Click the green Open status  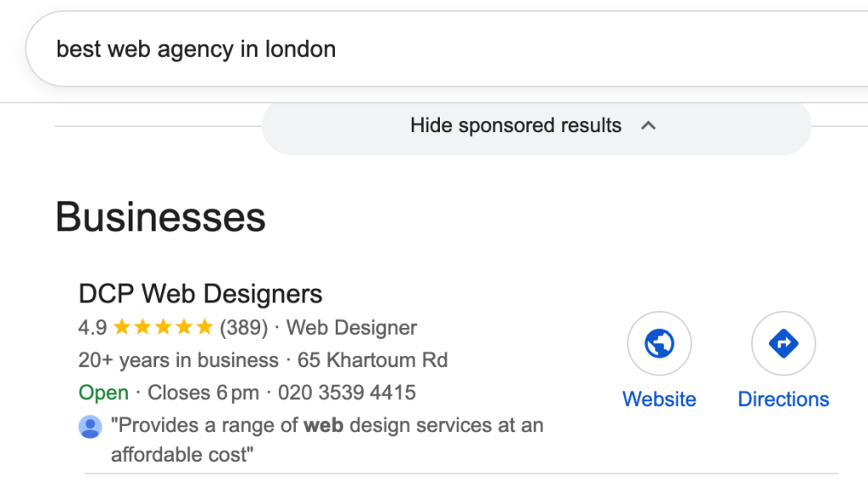click(x=103, y=393)
